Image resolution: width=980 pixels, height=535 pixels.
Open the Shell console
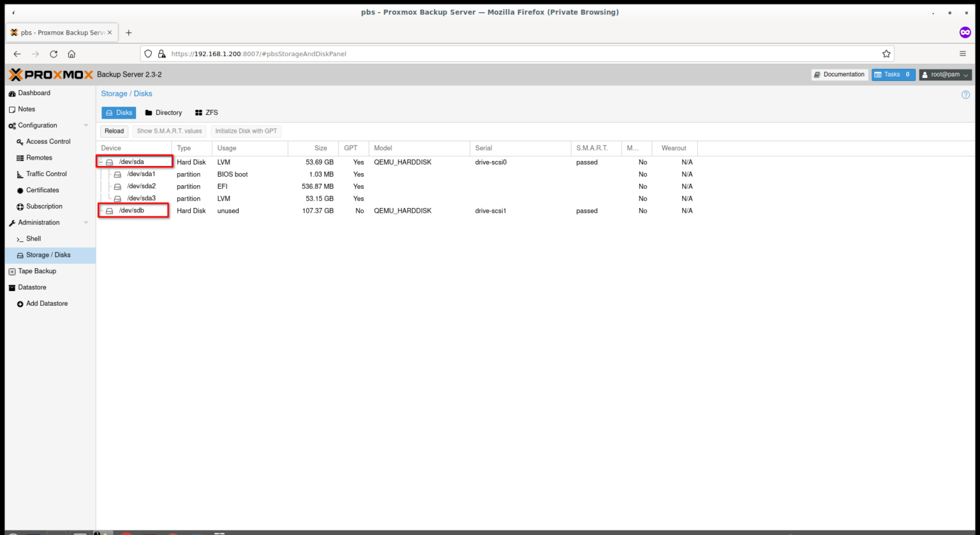click(33, 239)
